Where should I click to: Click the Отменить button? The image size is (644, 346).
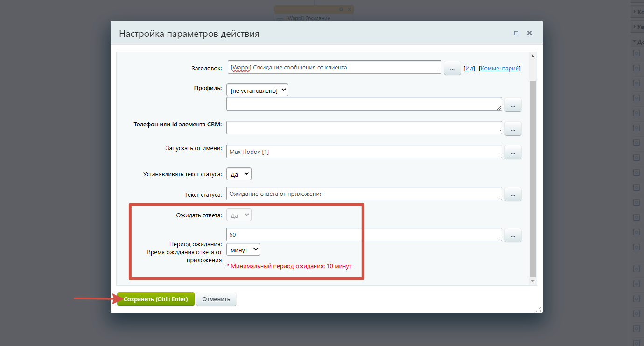point(216,299)
